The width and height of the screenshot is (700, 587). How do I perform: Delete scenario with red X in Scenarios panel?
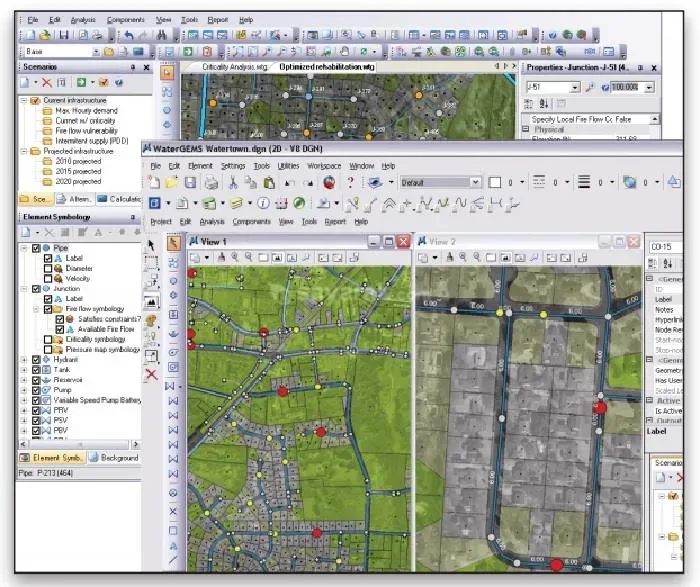47,83
